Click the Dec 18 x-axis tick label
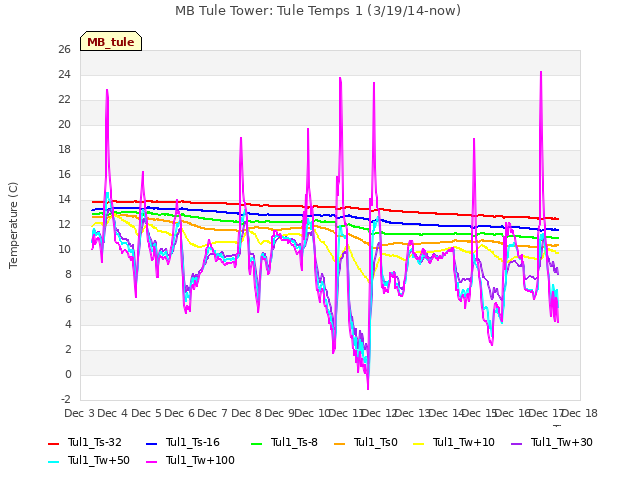 [580, 413]
